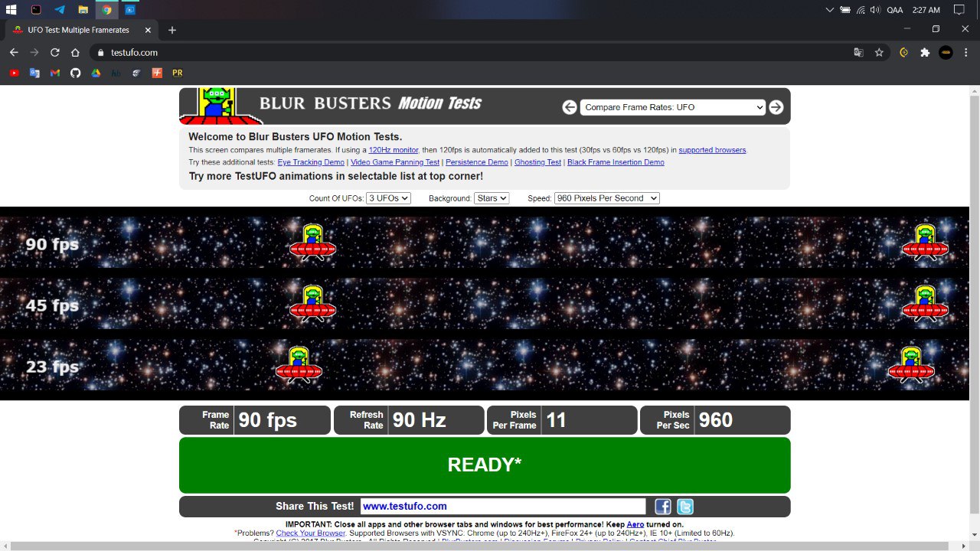
Task: Click the yellow extension icon in toolbar
Action: [904, 53]
